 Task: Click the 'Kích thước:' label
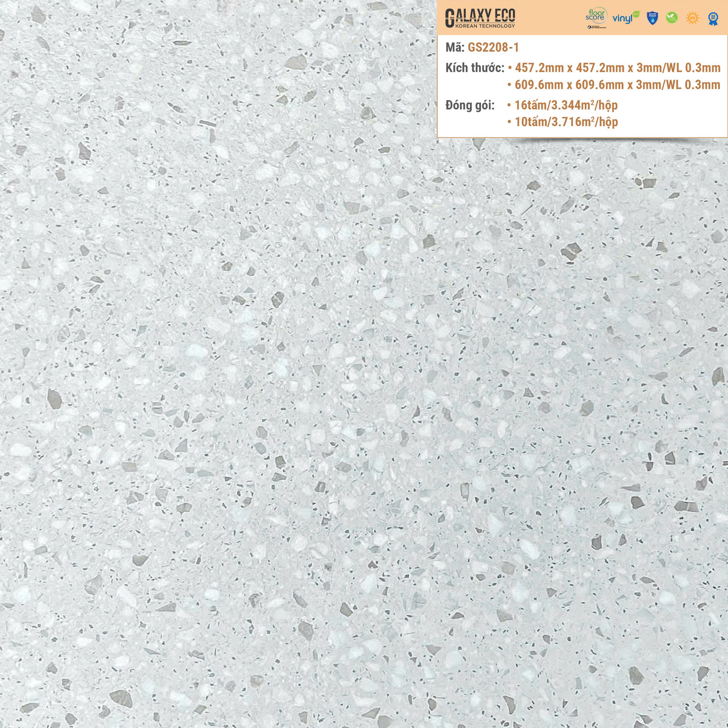[475, 68]
